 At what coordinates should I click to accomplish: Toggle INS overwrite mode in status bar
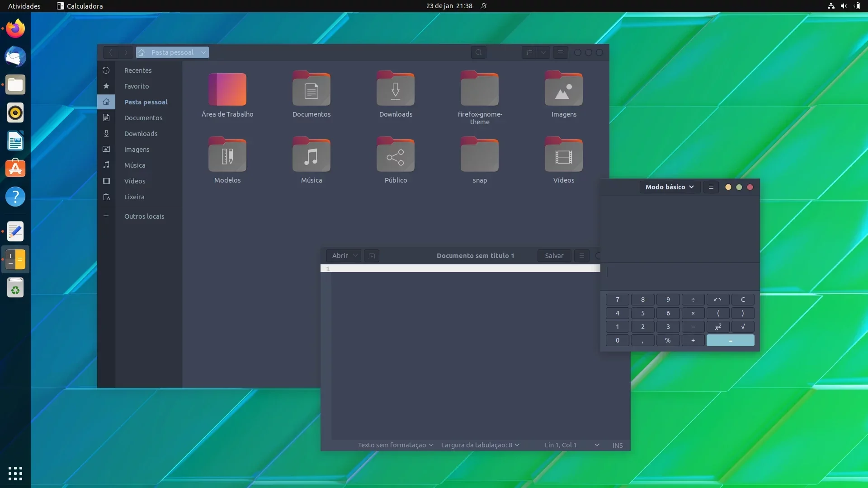point(618,445)
